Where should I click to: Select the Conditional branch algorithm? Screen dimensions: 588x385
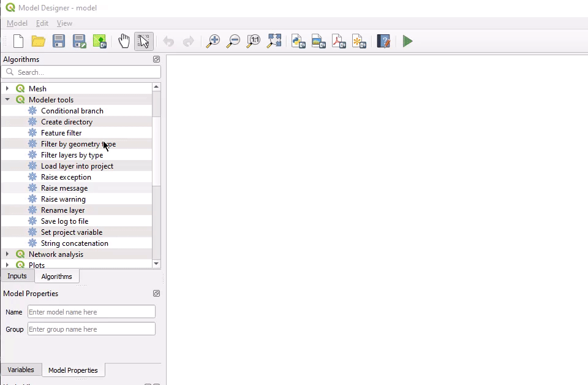click(72, 111)
